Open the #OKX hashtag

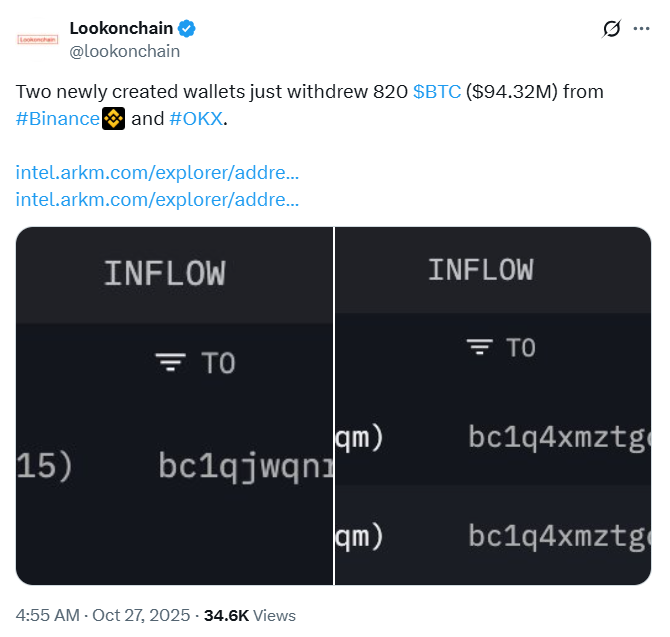coord(197,119)
